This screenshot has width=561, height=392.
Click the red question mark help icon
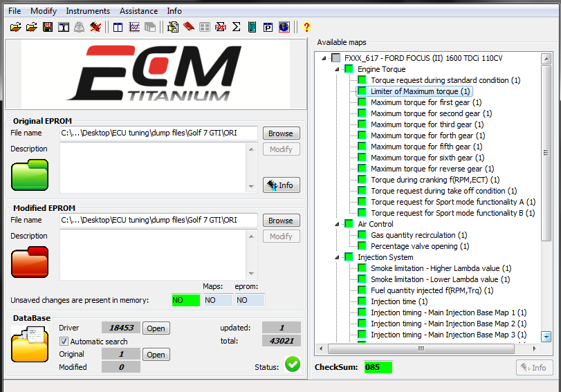pyautogui.click(x=306, y=27)
